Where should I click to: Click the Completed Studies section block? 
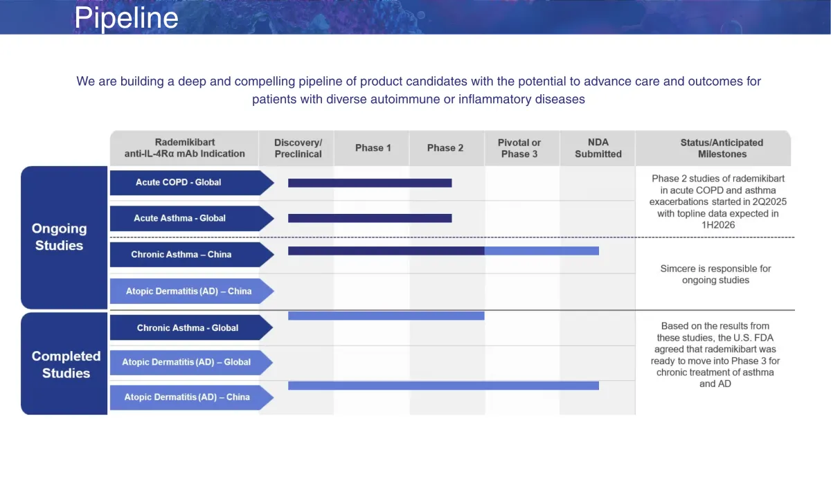click(x=64, y=364)
